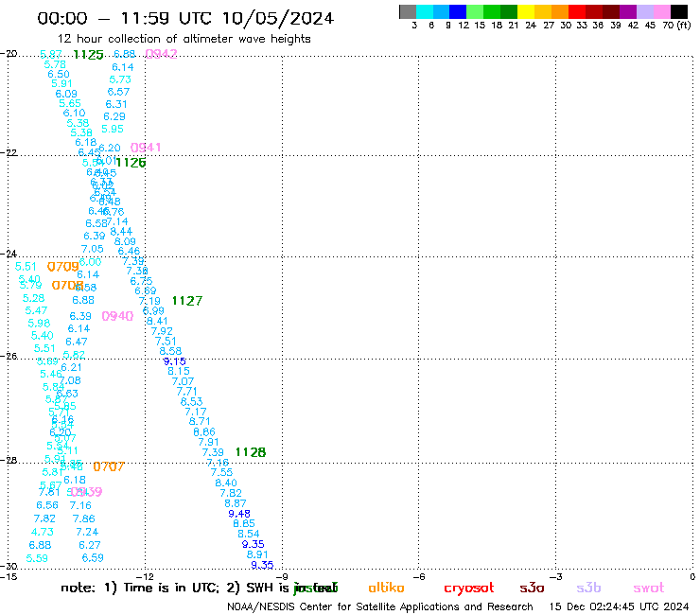Click the wave height value 5.59
Viewport: 700px width, 615px height.
coord(37,558)
